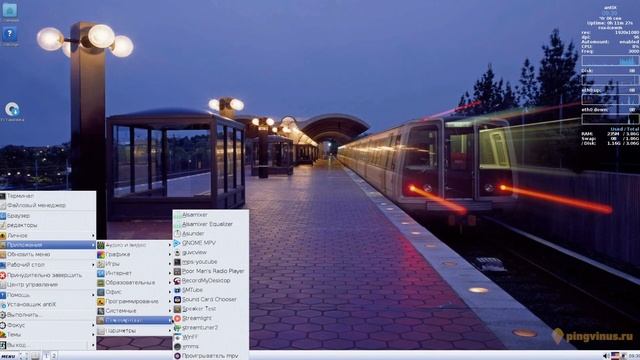Launch Speaker Test icon
The image size is (640, 360).
177,309
